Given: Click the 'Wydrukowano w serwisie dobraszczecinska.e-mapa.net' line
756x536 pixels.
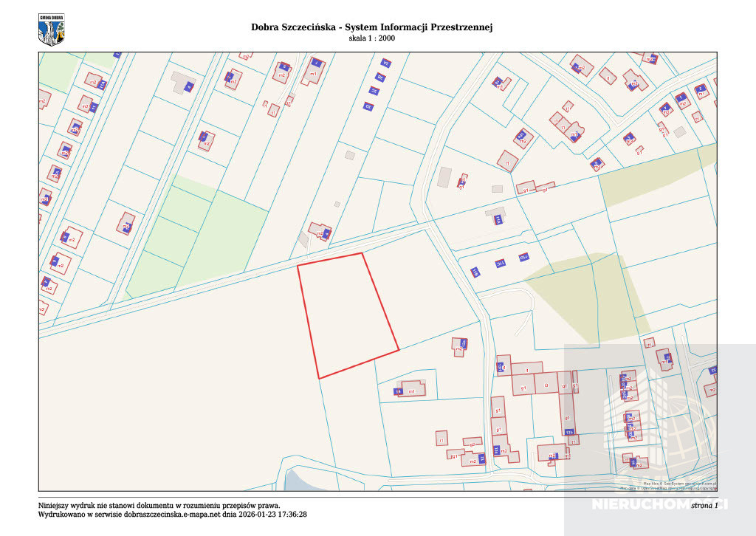Looking at the screenshot, I should [x=173, y=515].
